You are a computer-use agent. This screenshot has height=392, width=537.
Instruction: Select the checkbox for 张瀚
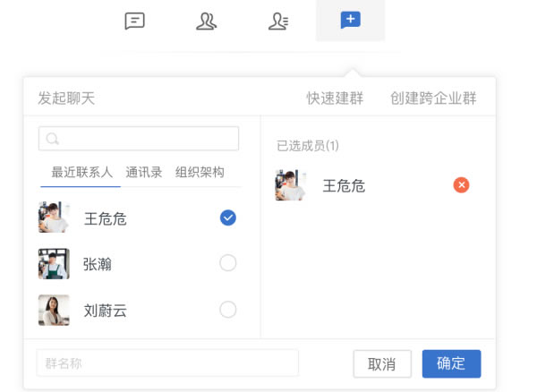[x=228, y=263]
